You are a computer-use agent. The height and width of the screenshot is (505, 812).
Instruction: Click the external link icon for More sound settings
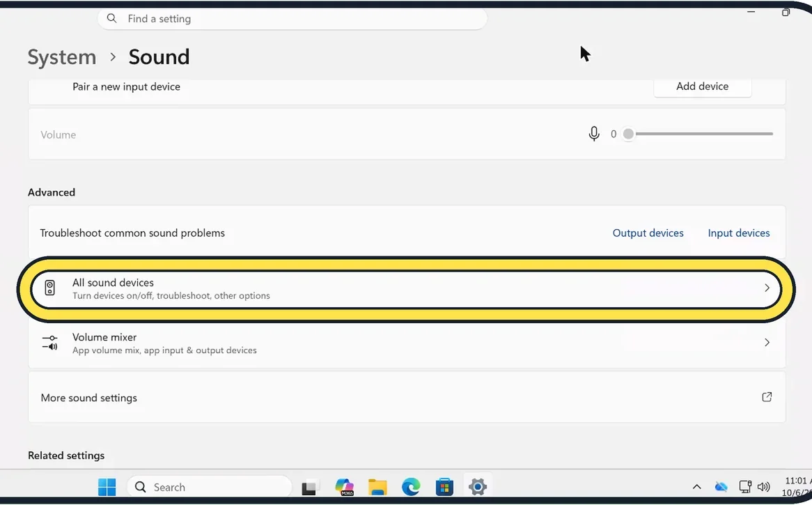point(767,397)
